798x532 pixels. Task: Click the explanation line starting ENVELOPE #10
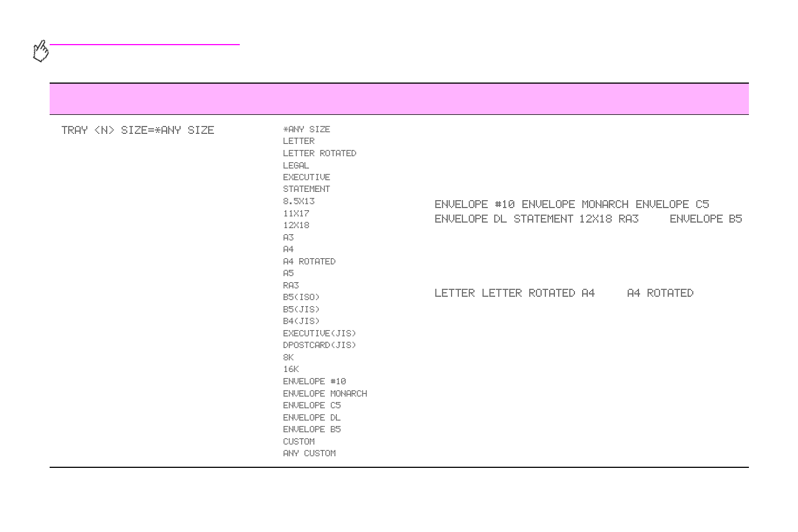pos(572,204)
